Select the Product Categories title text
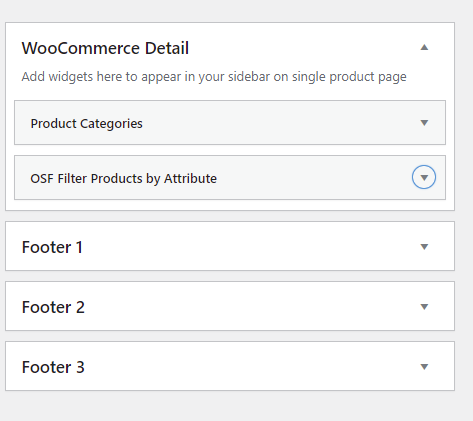This screenshot has height=421, width=473. 87,124
